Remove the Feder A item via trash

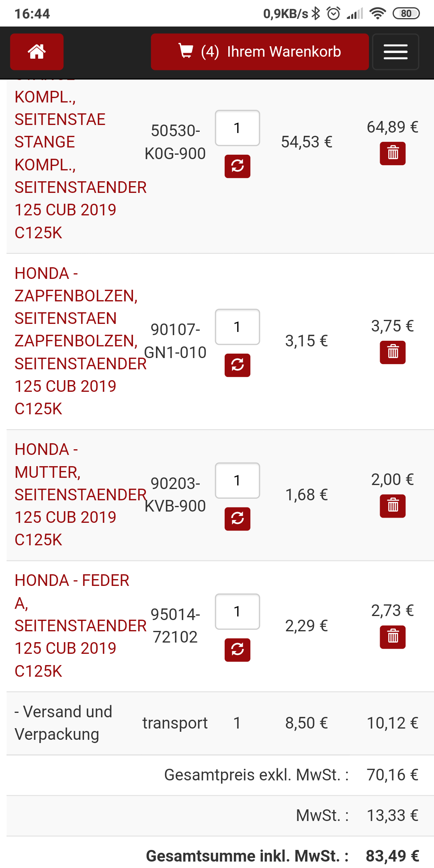coord(393,637)
